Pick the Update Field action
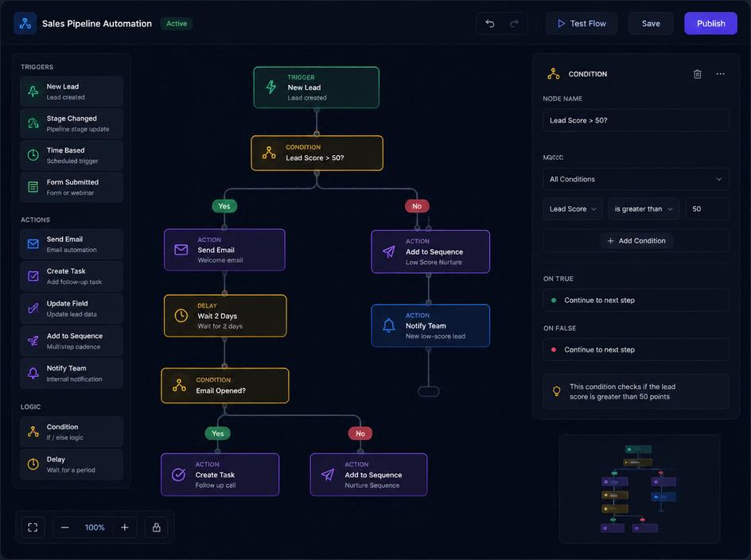The width and height of the screenshot is (751, 560). tap(72, 309)
